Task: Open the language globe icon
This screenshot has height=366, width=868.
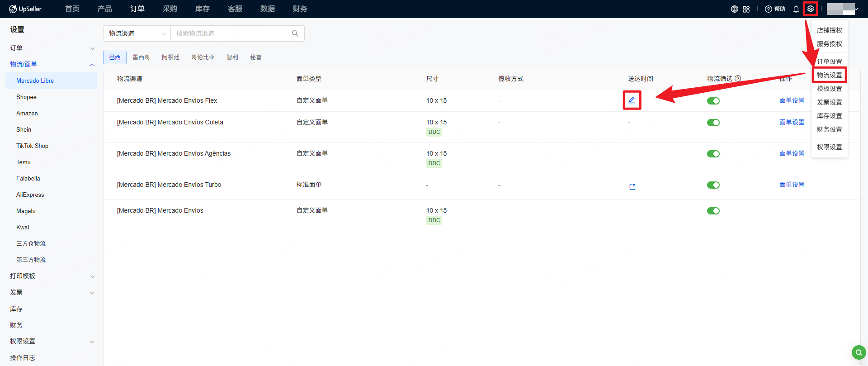Action: tap(735, 9)
